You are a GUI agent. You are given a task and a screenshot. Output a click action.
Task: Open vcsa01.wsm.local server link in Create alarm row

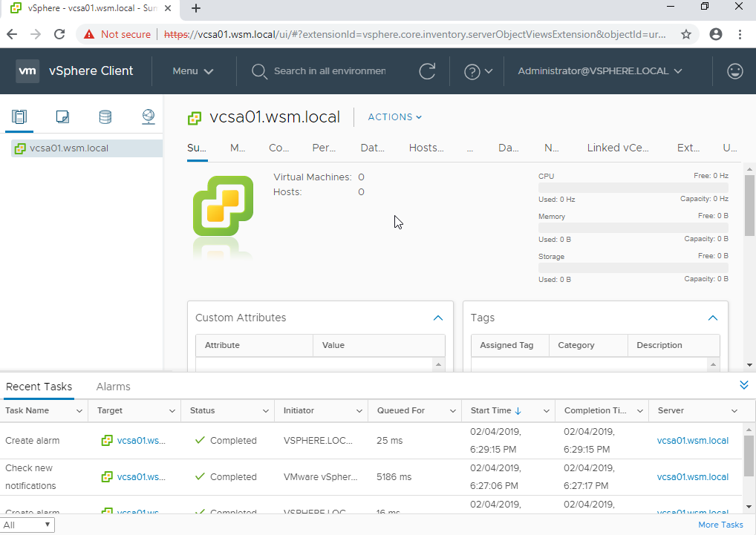pyautogui.click(x=692, y=441)
